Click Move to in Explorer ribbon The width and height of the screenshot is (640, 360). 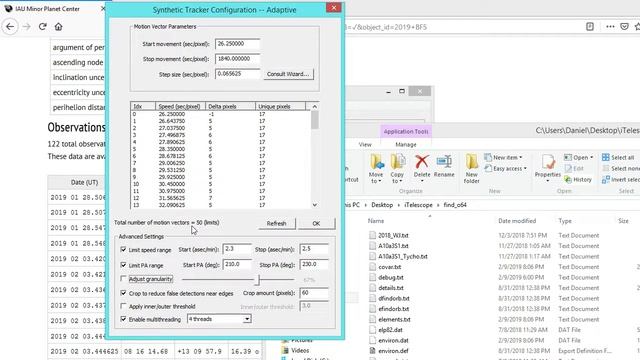pos(376,169)
